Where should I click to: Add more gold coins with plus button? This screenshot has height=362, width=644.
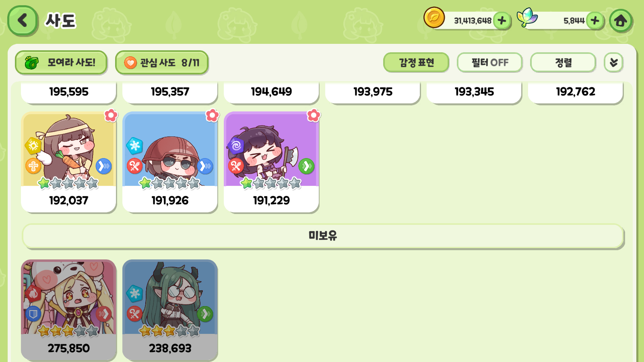[502, 21]
